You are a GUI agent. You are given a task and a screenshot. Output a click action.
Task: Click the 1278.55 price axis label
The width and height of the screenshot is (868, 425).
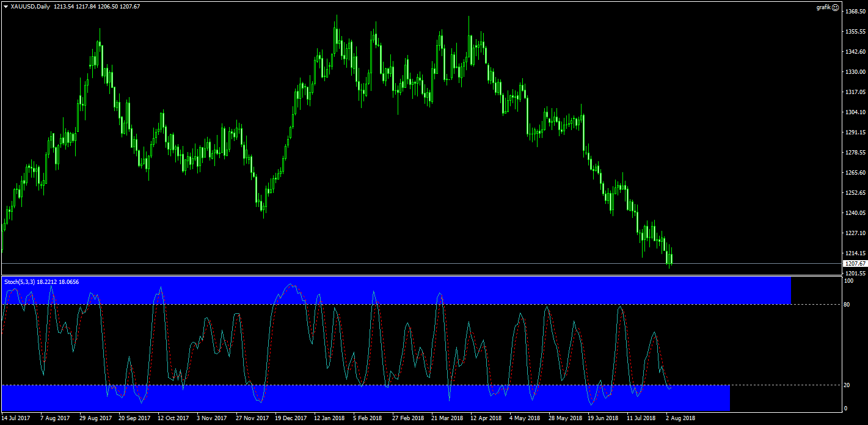click(856, 152)
